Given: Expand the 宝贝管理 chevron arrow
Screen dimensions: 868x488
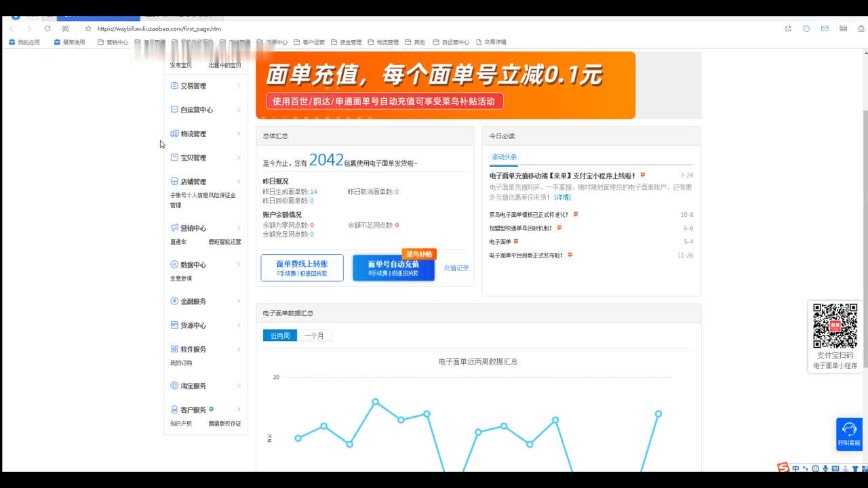Looking at the screenshot, I should 239,157.
